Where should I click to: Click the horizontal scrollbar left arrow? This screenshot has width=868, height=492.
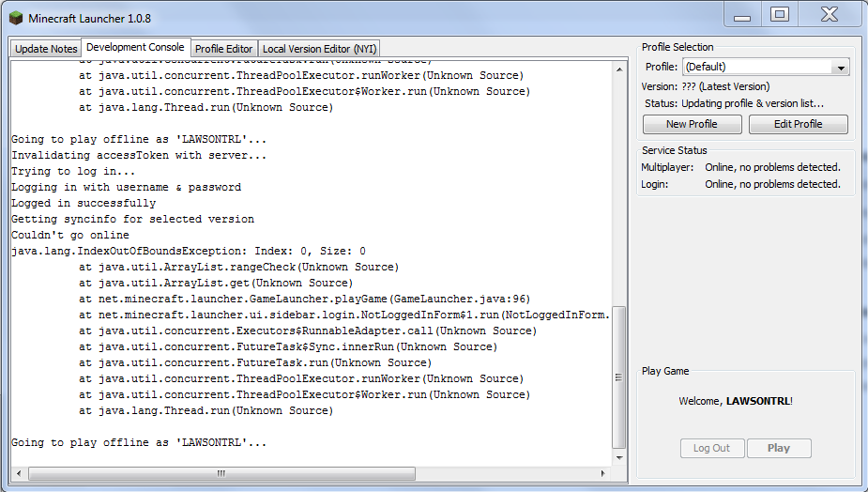point(19,474)
